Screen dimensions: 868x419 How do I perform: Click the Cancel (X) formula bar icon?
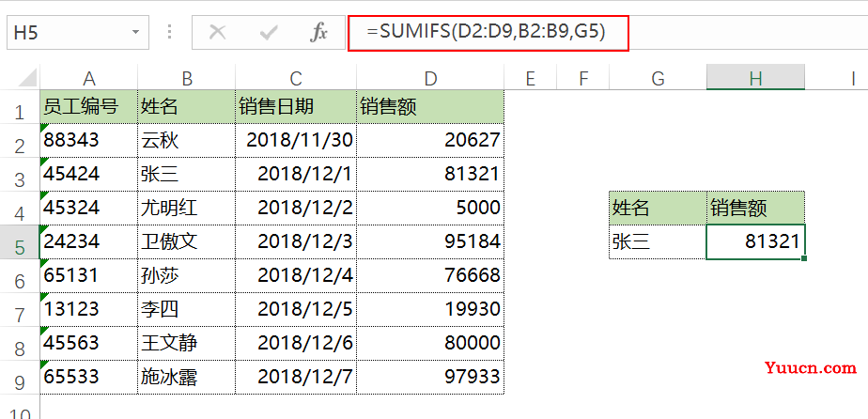218,33
